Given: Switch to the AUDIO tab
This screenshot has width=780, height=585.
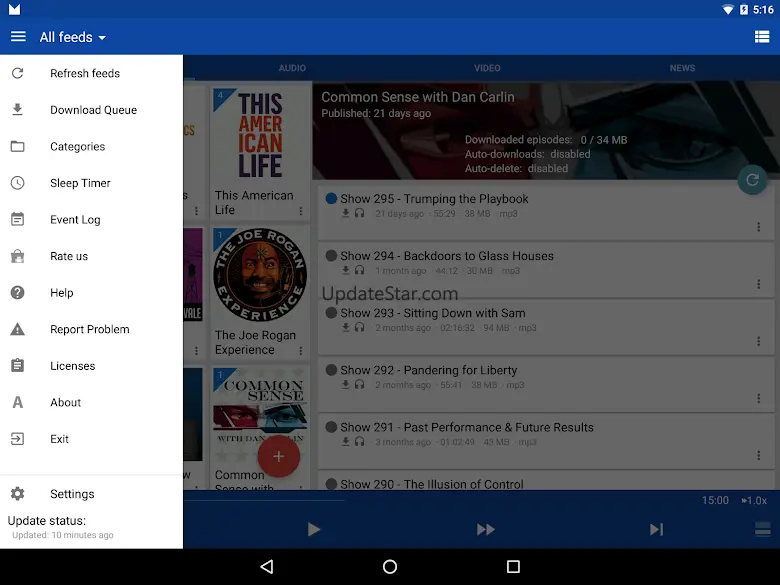Looking at the screenshot, I should [292, 68].
